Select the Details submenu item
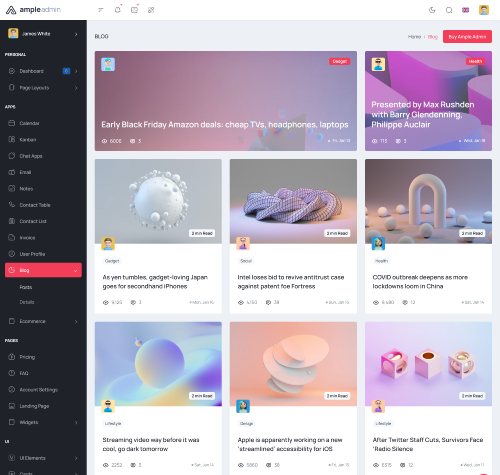500x475 pixels. [27, 302]
